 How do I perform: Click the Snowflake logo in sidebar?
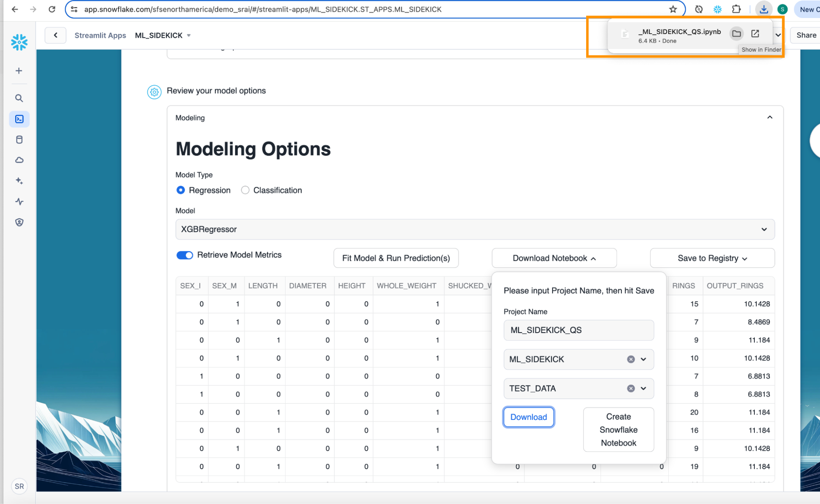(x=19, y=42)
